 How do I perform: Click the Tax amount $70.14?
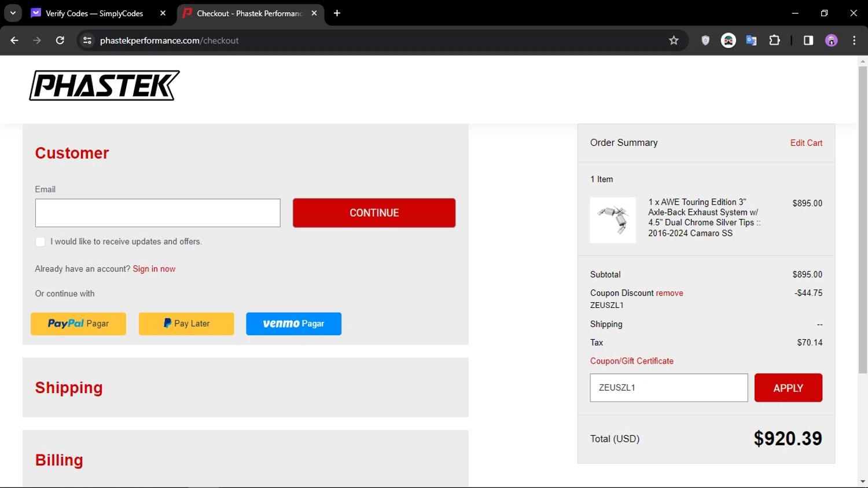click(x=810, y=343)
